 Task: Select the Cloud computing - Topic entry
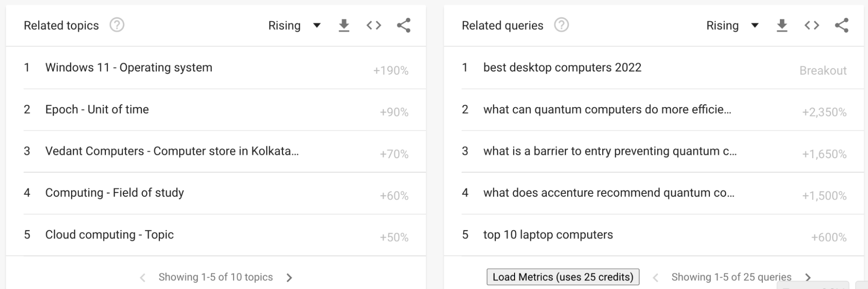109,234
